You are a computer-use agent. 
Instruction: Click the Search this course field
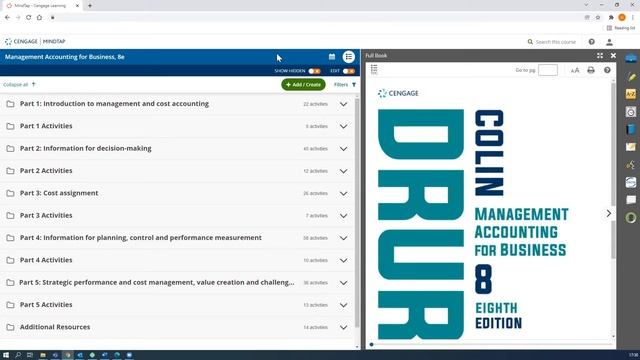point(551,42)
